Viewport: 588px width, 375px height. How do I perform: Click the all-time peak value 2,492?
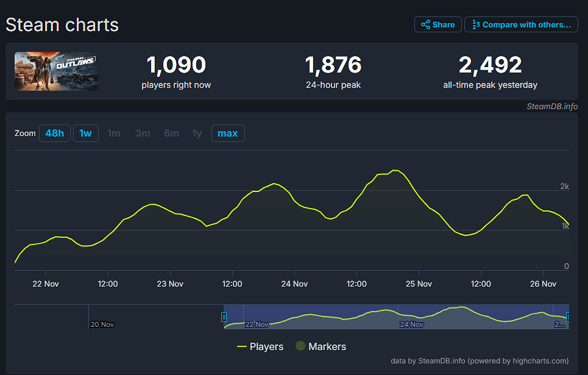tap(490, 65)
